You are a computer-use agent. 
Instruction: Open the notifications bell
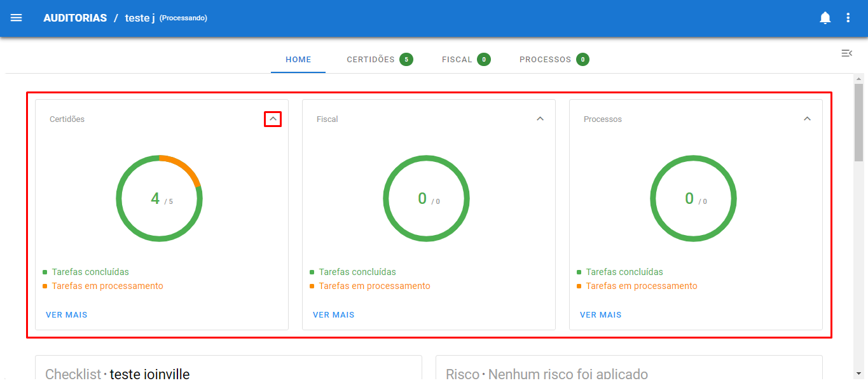825,18
